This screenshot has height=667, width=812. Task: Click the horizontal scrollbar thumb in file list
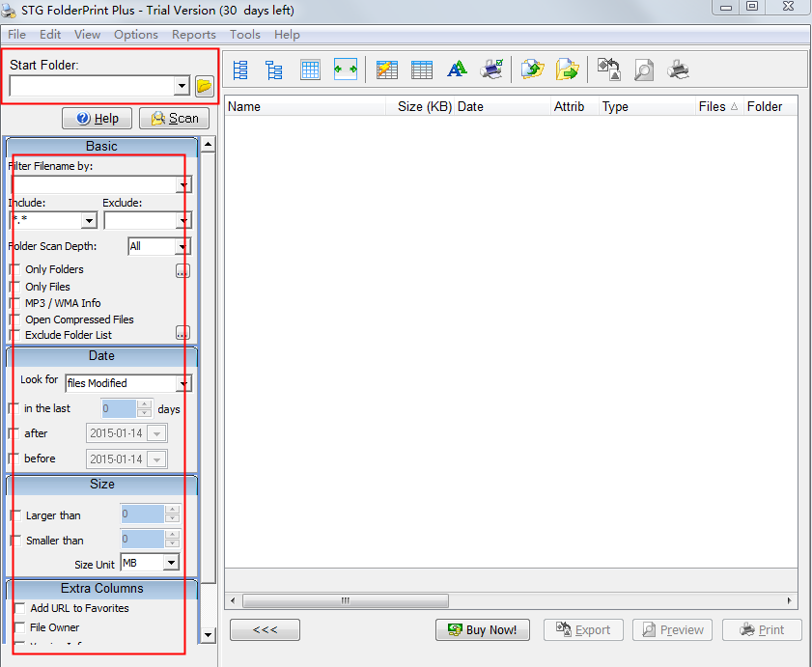[346, 600]
